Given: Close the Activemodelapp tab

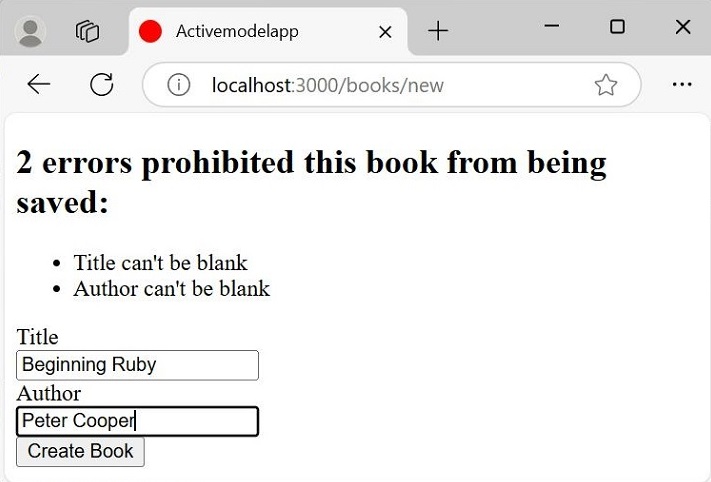Looking at the screenshot, I should (385, 32).
